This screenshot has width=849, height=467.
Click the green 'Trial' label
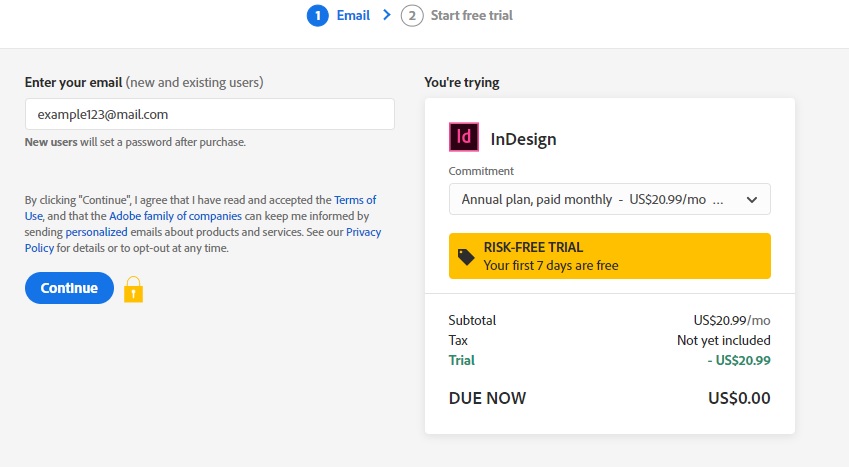[x=461, y=360]
